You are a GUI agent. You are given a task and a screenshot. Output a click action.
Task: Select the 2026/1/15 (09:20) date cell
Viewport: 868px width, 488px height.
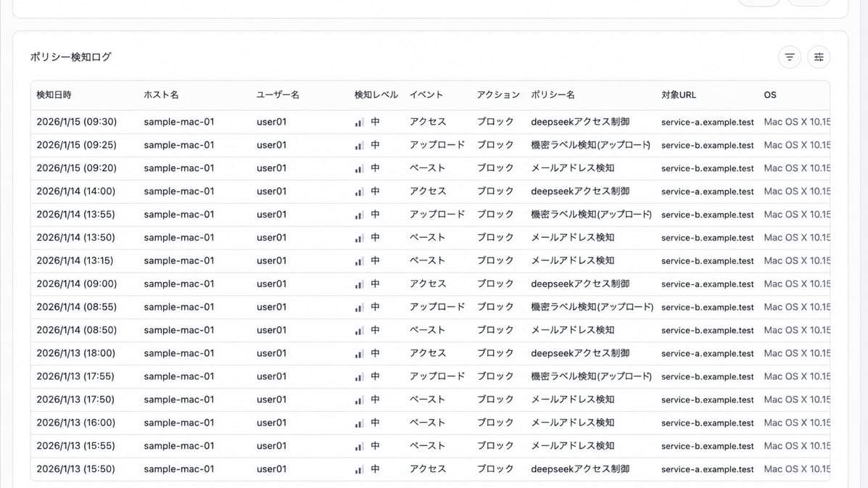tap(76, 168)
